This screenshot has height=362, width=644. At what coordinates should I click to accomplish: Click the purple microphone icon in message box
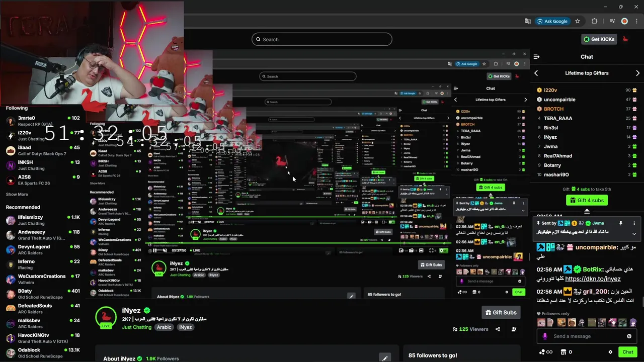pos(545,336)
